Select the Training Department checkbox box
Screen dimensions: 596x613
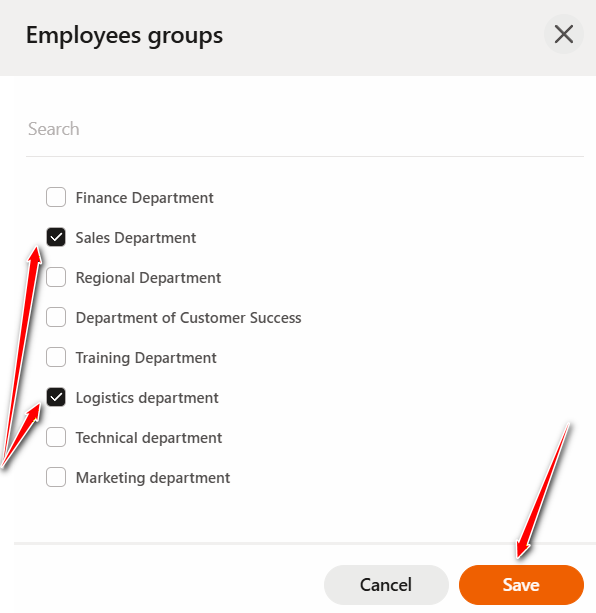click(x=56, y=357)
